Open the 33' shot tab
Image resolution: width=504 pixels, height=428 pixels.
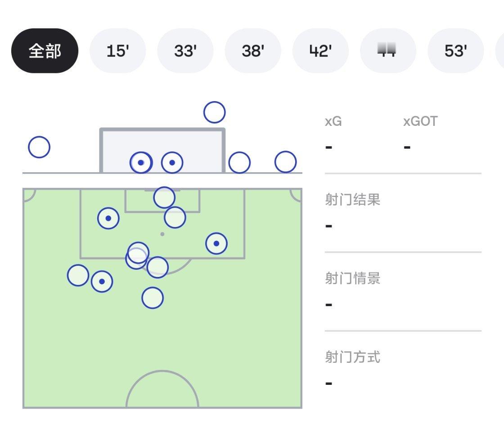tap(185, 51)
